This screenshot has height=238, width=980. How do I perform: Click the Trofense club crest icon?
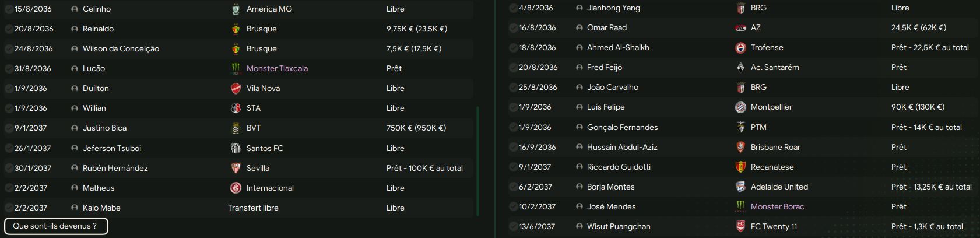pyautogui.click(x=740, y=48)
